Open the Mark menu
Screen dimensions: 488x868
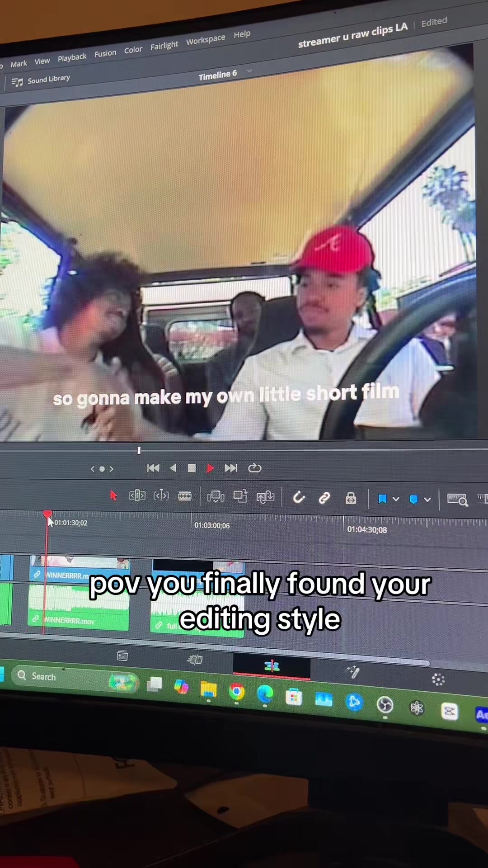pos(19,64)
